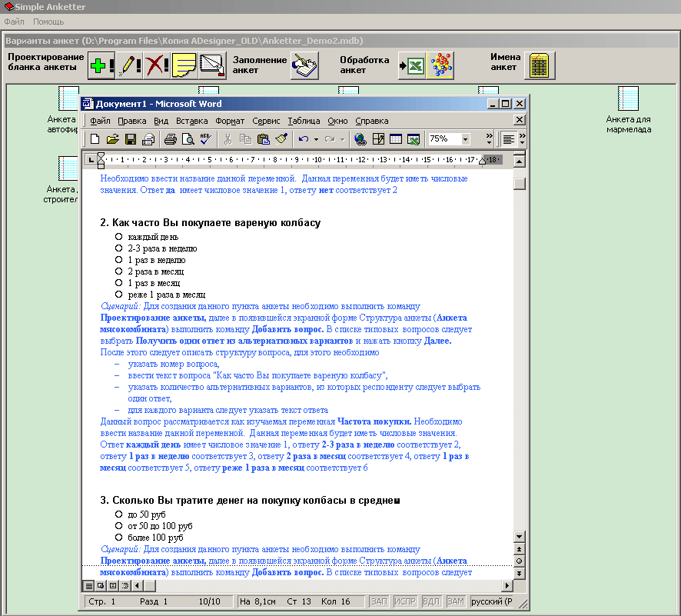Viewport: 681px width, 616px height.
Task: Switch to Outline view button
Action: (125, 585)
